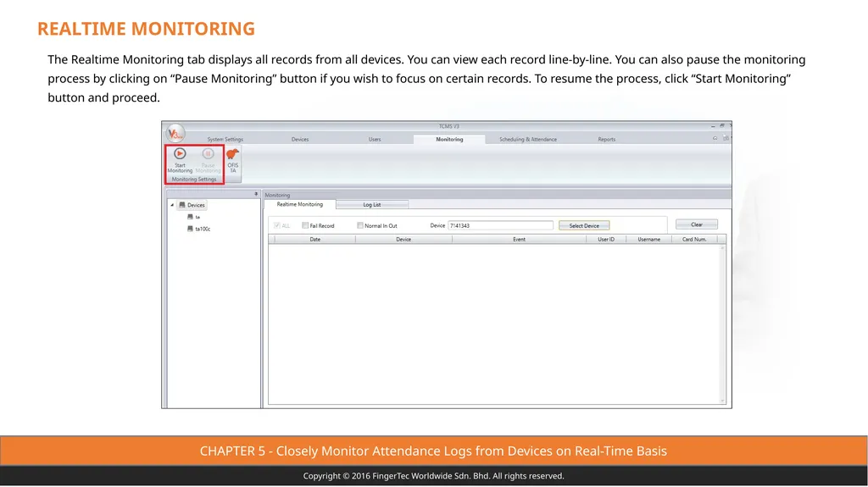Click the Clear button
Screen dimensions: 868x487
tap(697, 224)
